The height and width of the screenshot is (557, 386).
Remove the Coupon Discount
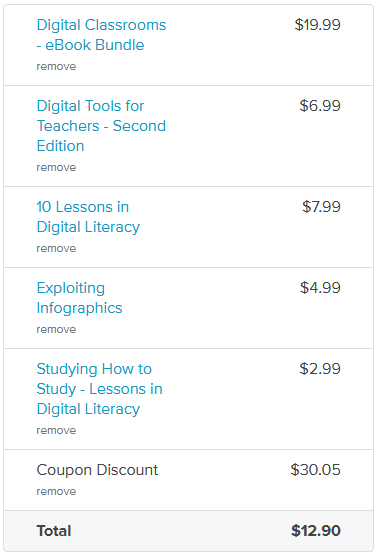coord(56,491)
